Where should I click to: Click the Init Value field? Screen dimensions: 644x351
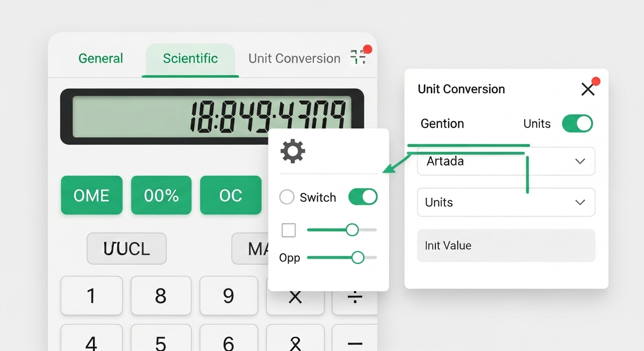[x=506, y=245]
